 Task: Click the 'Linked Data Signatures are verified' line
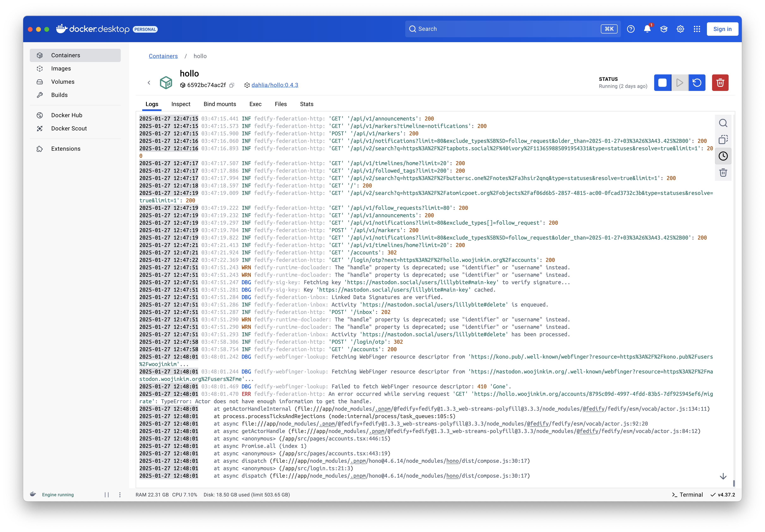click(x=291, y=297)
